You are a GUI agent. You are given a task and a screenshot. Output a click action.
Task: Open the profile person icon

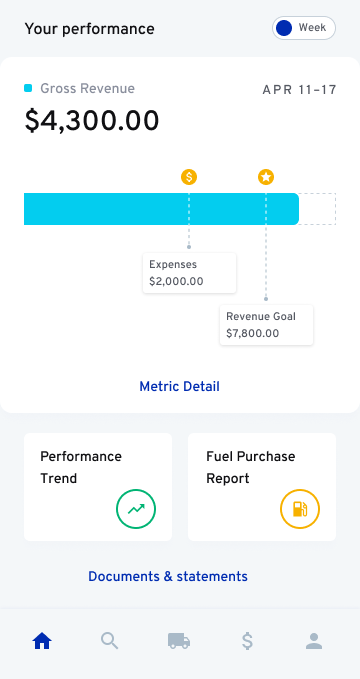click(314, 641)
